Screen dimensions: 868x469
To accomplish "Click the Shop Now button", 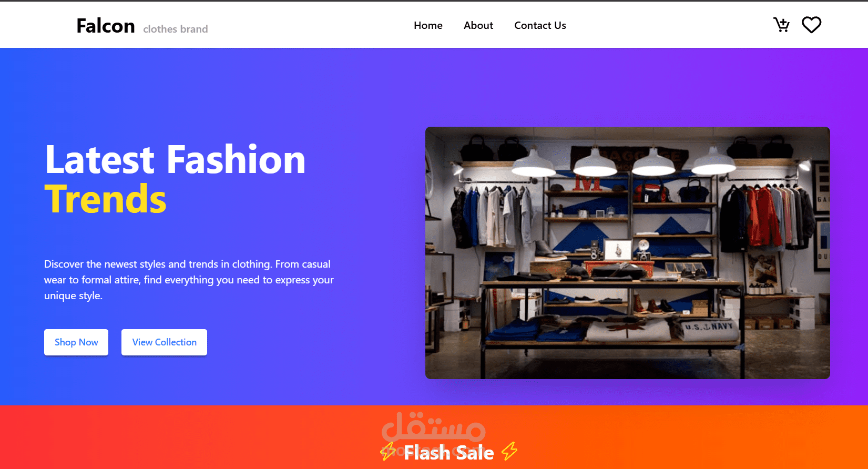I will click(x=76, y=342).
